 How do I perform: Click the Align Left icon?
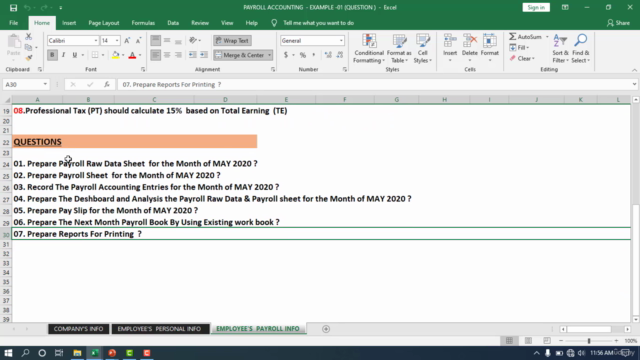[156, 55]
